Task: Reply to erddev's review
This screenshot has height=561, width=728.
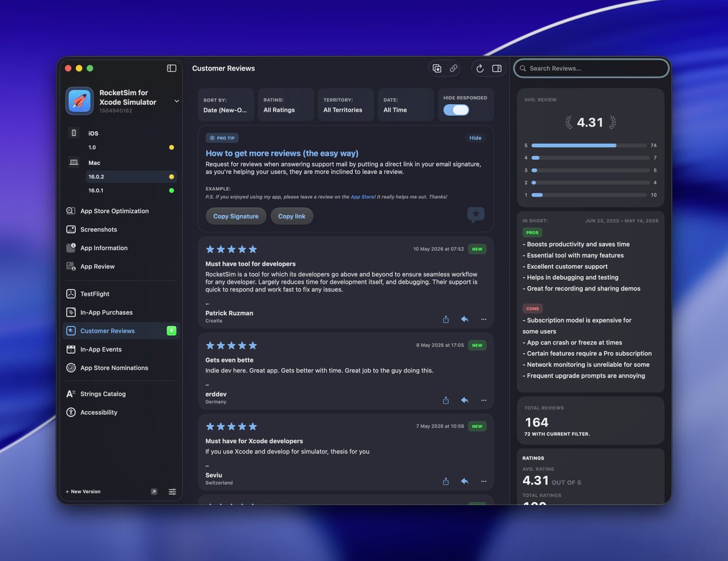Action: click(465, 400)
